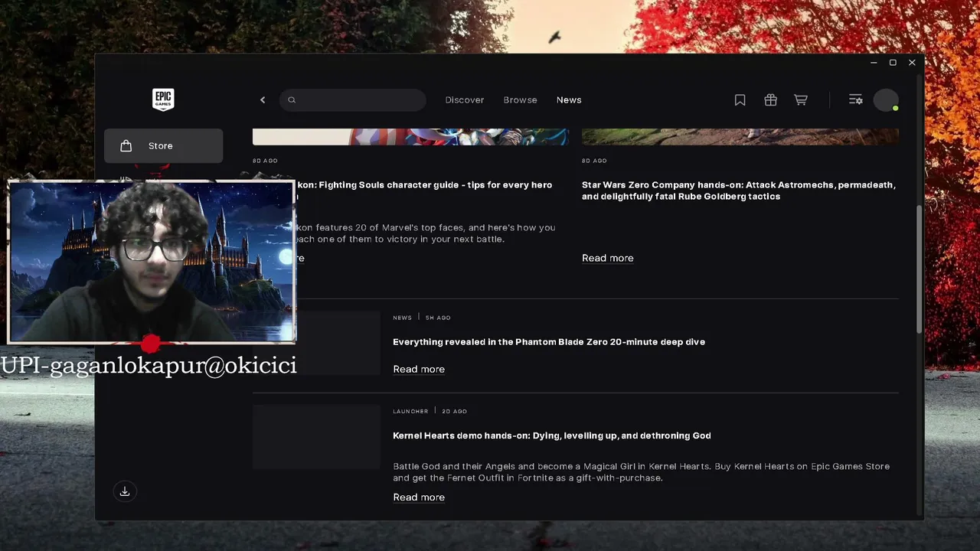
Task: Open the shopping cart
Action: click(x=801, y=100)
